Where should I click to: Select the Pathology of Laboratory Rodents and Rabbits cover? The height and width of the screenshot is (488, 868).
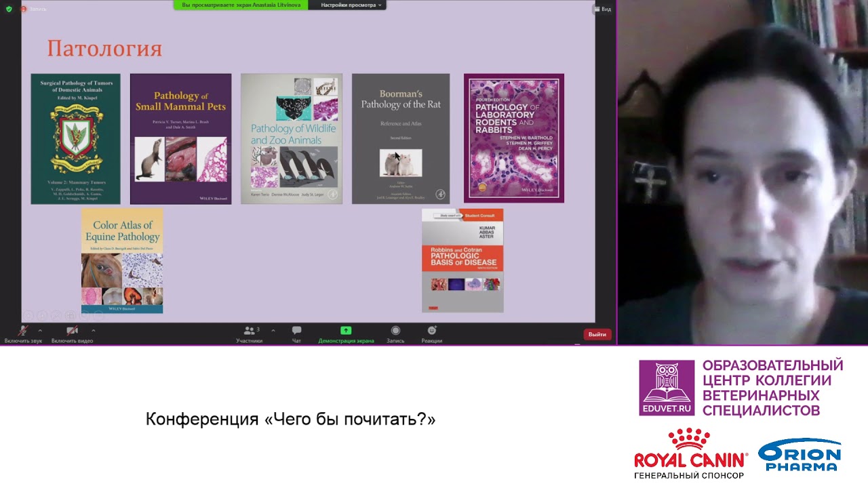coord(514,138)
